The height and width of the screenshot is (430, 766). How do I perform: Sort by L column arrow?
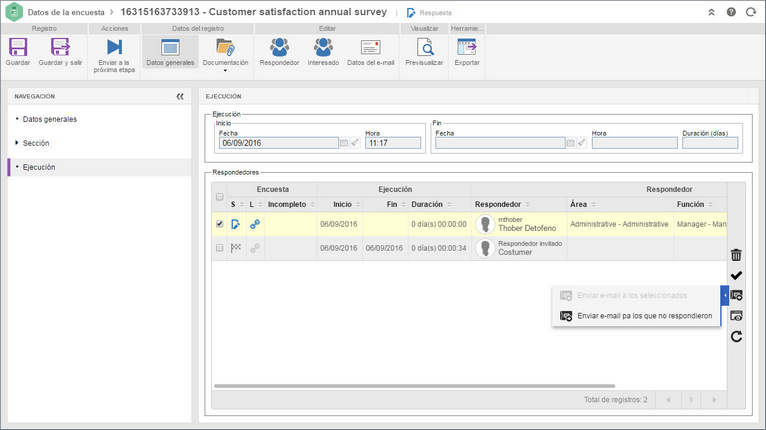260,204
